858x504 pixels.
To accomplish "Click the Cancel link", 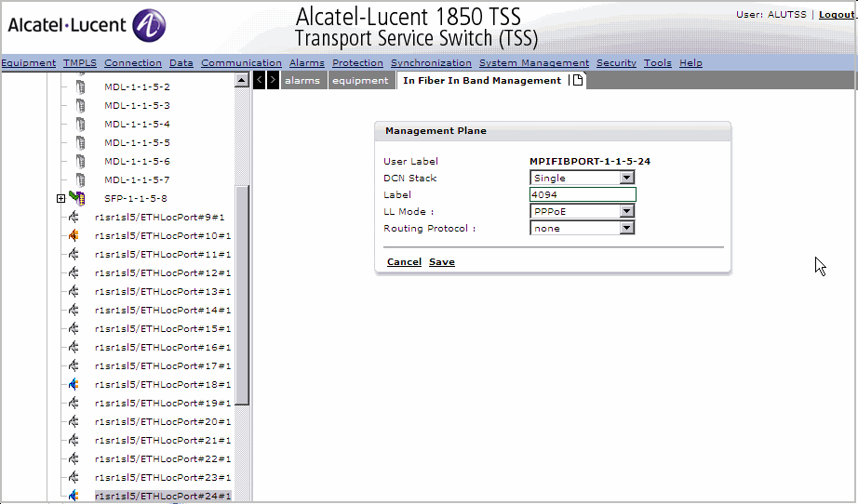I will (405, 262).
